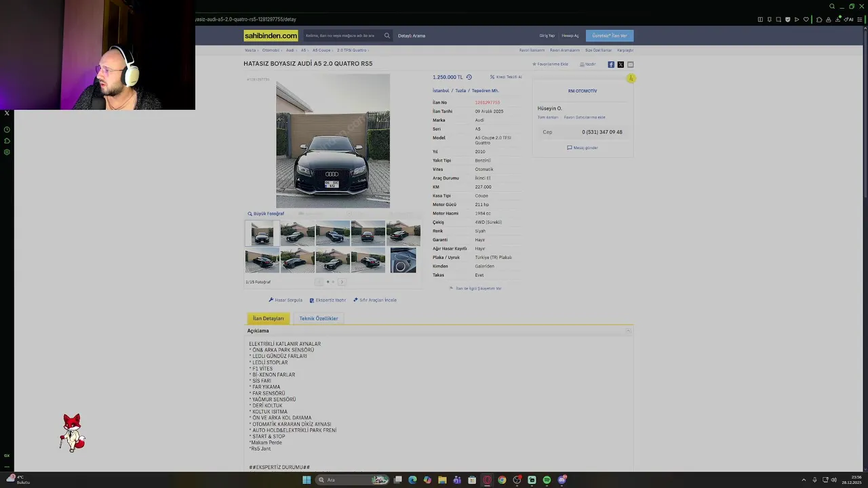This screenshot has height=488, width=868.
Task: Go to next photo page arrow
Action: pos(341,282)
